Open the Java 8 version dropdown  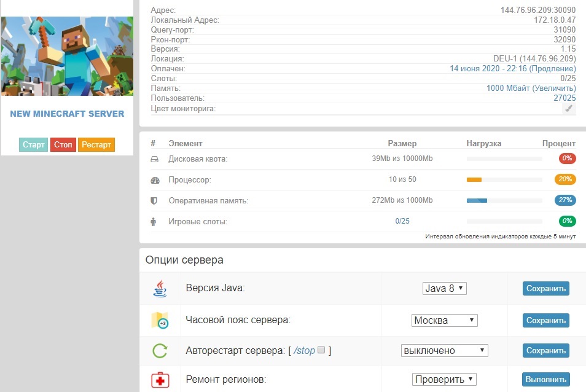pos(445,288)
